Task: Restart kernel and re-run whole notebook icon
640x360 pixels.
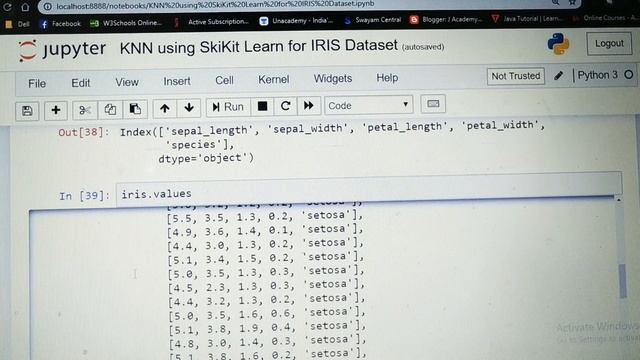Action: pos(309,106)
